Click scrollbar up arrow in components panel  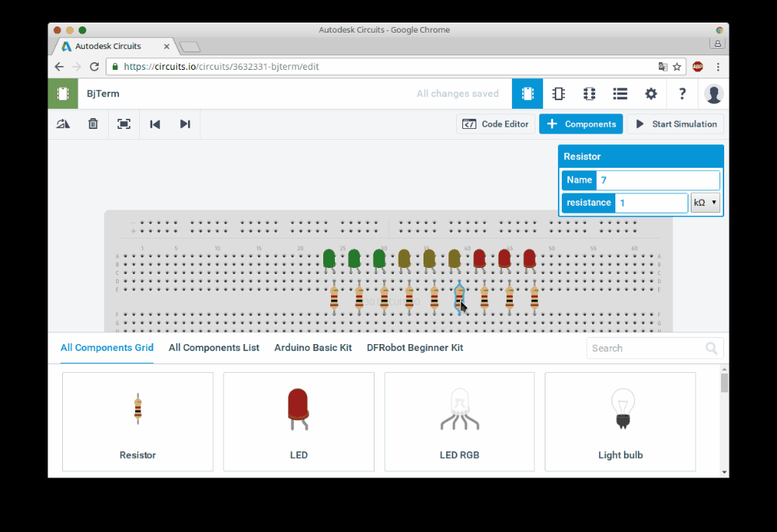point(724,369)
